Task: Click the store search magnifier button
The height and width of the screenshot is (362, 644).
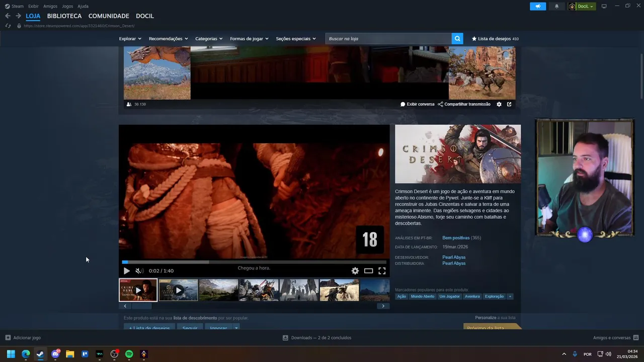Action: click(457, 39)
